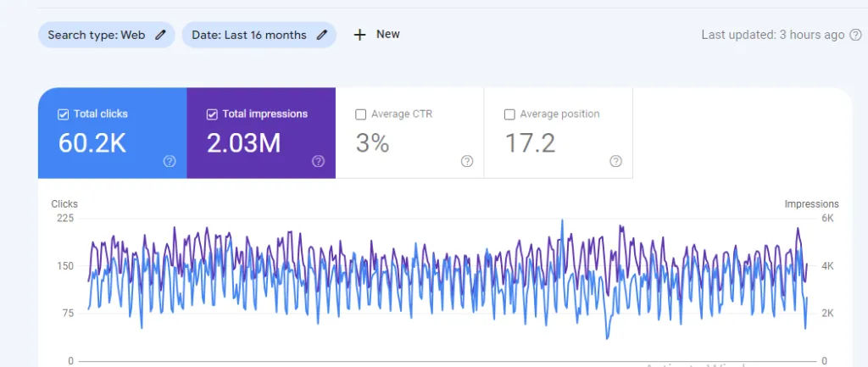Open help icon on Total clicks card
The height and width of the screenshot is (367, 868).
(x=170, y=161)
